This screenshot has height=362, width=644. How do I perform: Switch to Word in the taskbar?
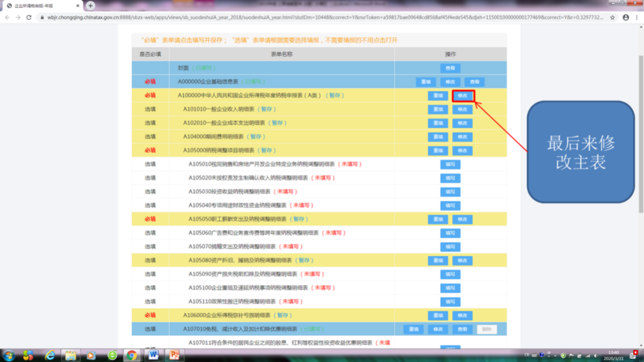coord(153,355)
